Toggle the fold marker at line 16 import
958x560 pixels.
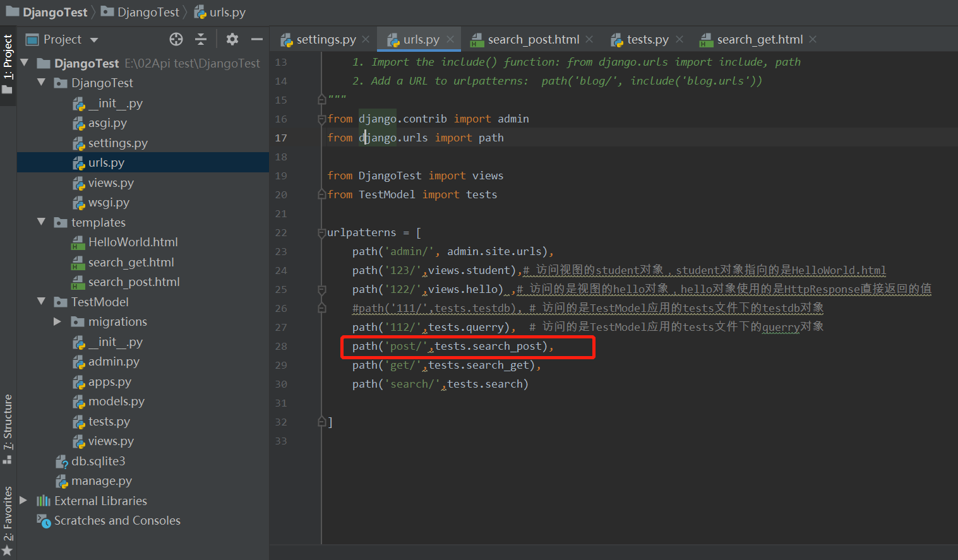pyautogui.click(x=321, y=119)
